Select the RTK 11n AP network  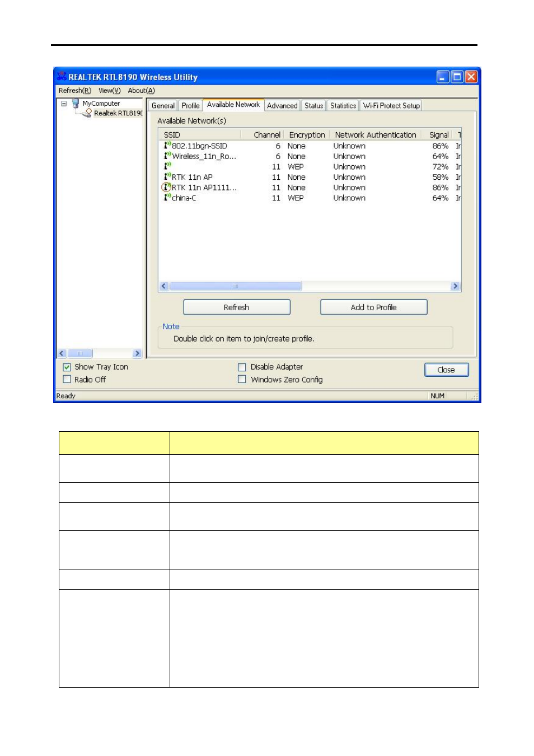coord(192,178)
